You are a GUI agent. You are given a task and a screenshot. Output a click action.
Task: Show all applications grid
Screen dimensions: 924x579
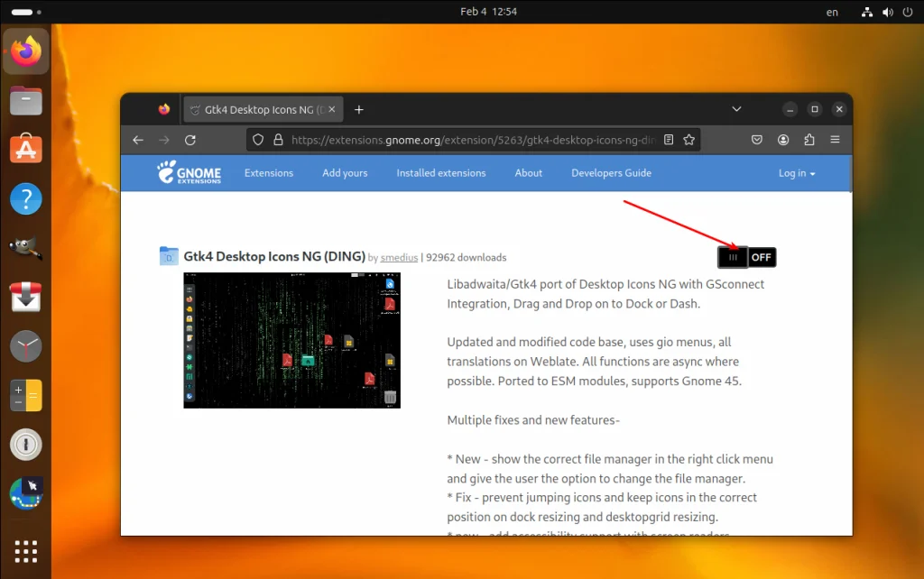[26, 552]
